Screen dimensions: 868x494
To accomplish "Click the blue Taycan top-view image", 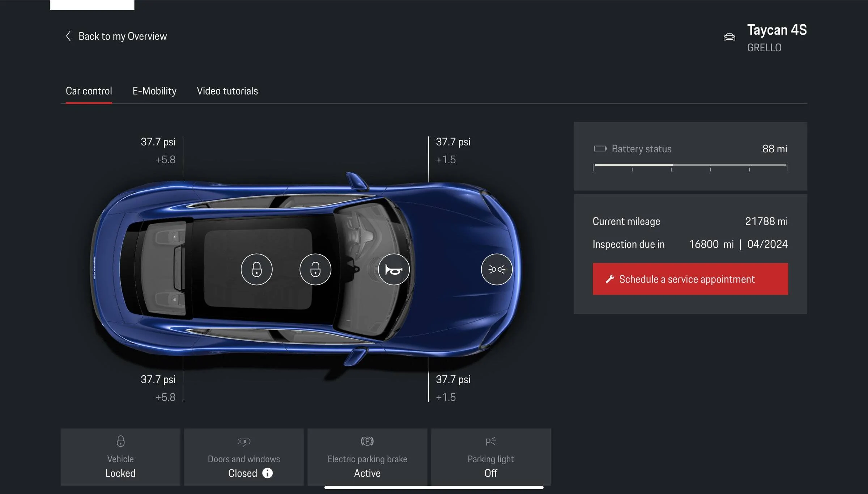I will (306, 270).
